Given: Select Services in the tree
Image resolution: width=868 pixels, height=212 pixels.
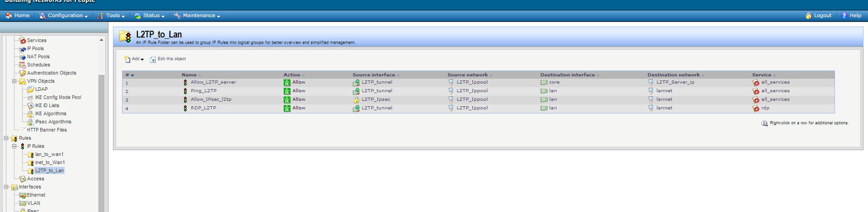Looking at the screenshot, I should (37, 41).
